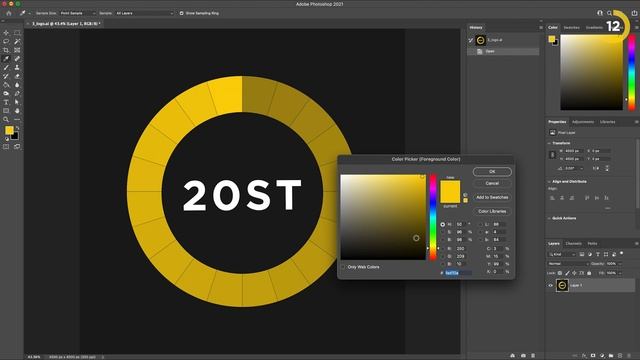Click align left edges icon

click(x=552, y=198)
